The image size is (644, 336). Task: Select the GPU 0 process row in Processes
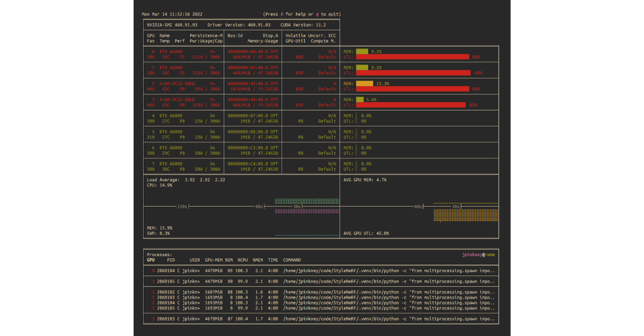coord(322,271)
